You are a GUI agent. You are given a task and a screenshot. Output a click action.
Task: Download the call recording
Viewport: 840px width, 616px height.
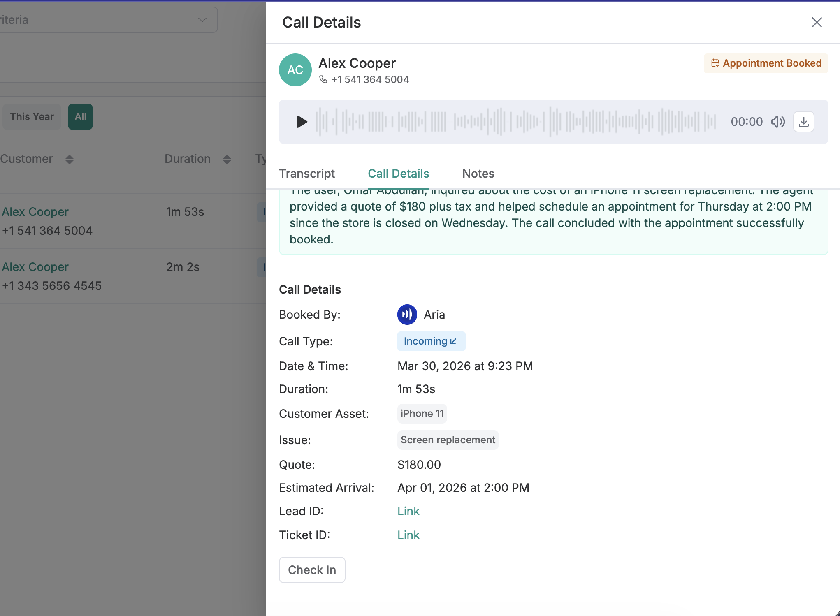pos(803,122)
